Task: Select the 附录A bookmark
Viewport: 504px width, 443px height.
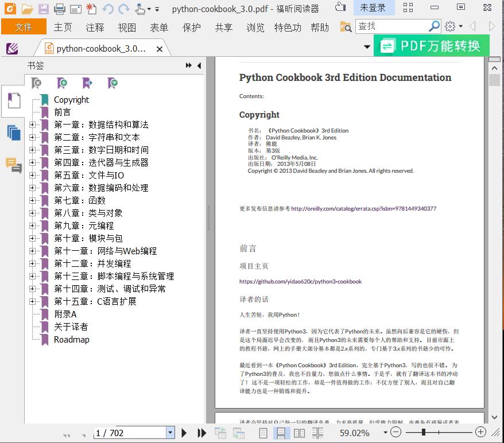Action: [65, 314]
